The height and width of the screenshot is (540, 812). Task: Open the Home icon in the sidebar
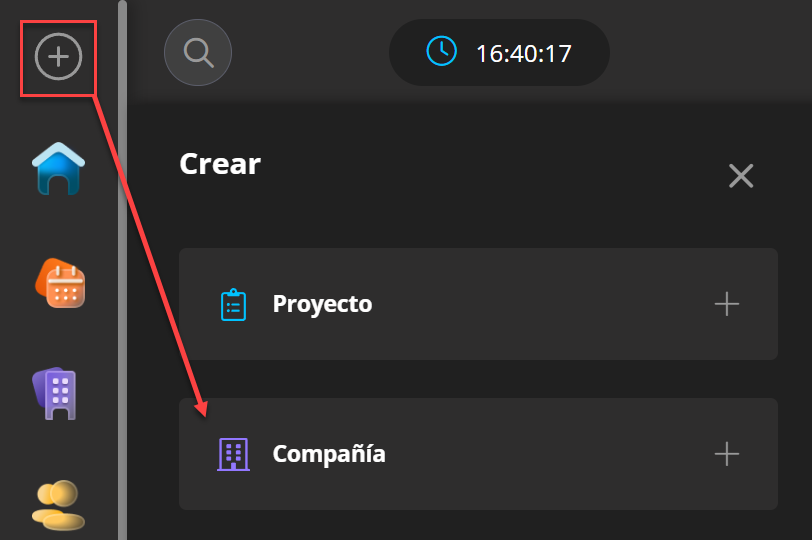(x=59, y=168)
